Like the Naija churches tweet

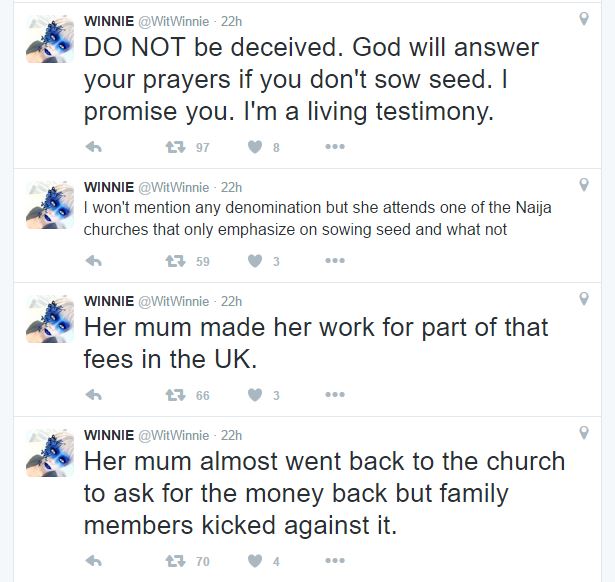(254, 262)
